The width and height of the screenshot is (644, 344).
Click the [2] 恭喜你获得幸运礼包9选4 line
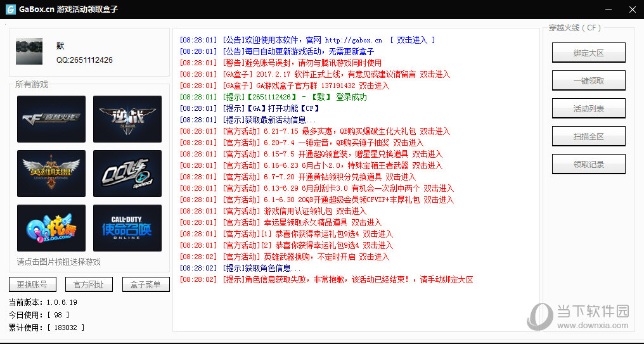pyautogui.click(x=287, y=245)
